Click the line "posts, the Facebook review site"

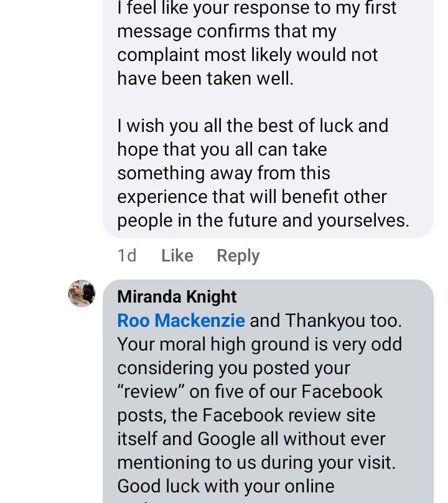[246, 415]
